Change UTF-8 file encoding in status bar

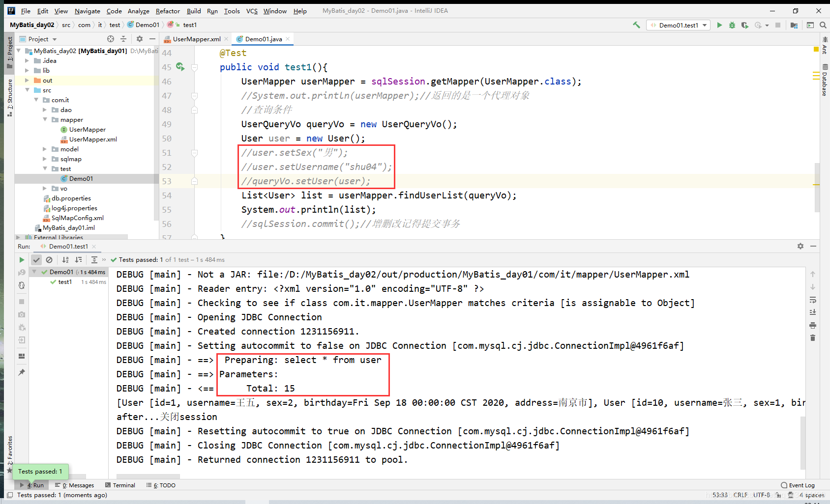click(762, 495)
